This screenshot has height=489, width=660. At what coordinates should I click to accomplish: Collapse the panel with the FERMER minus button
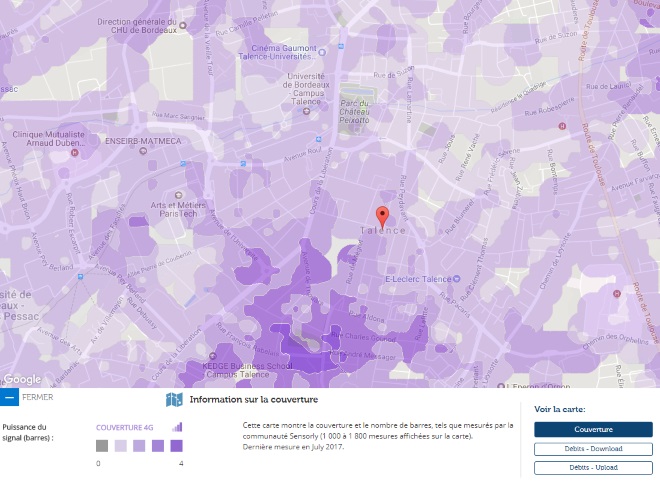click(9, 397)
